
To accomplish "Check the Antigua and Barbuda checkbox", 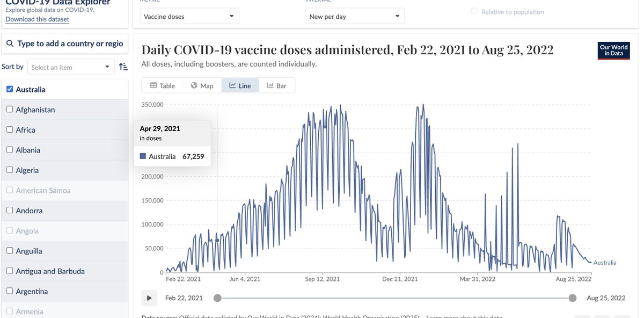I will [10, 271].
